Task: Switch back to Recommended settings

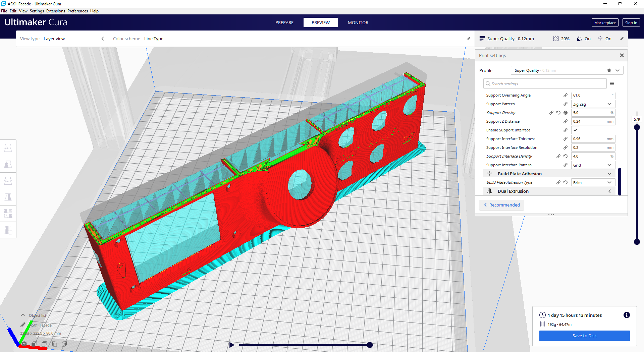Action: [501, 205]
